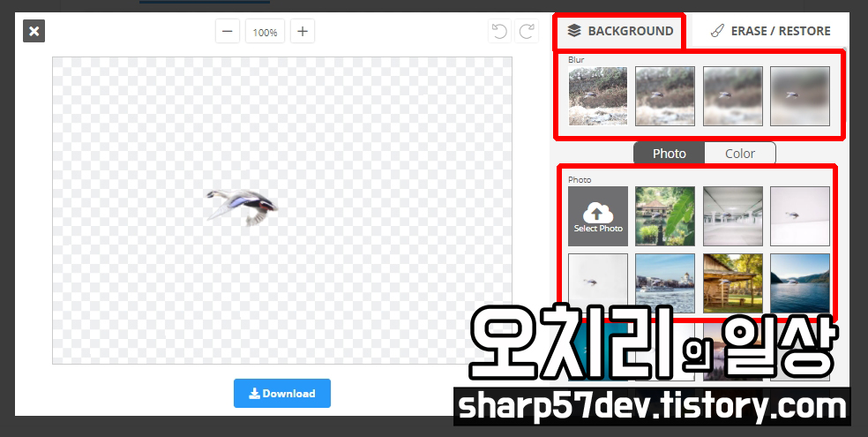Zoom in with the plus button

coord(303,32)
